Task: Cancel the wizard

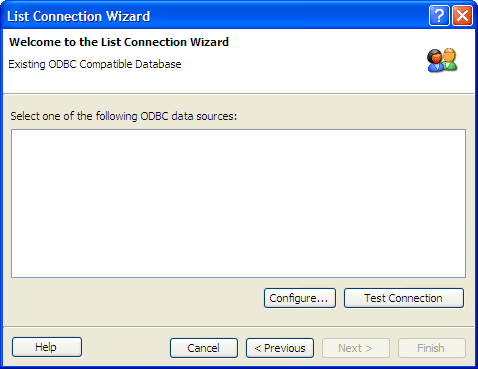Action: pos(204,348)
